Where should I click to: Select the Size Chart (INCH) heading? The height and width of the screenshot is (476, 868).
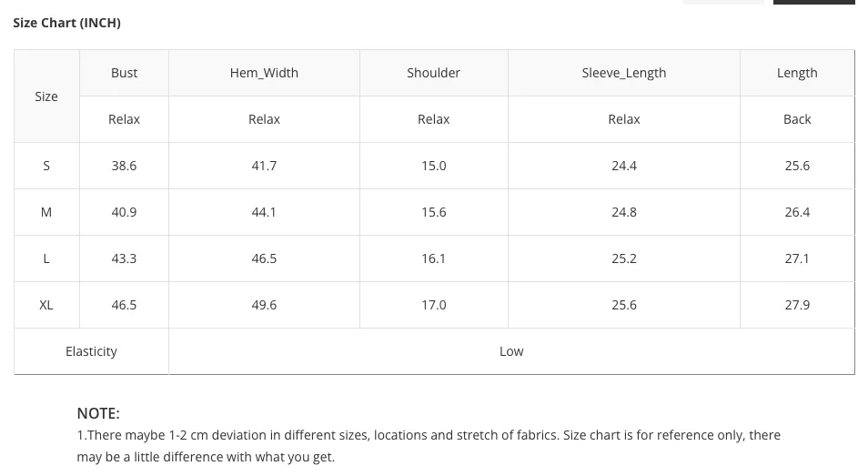pos(67,23)
